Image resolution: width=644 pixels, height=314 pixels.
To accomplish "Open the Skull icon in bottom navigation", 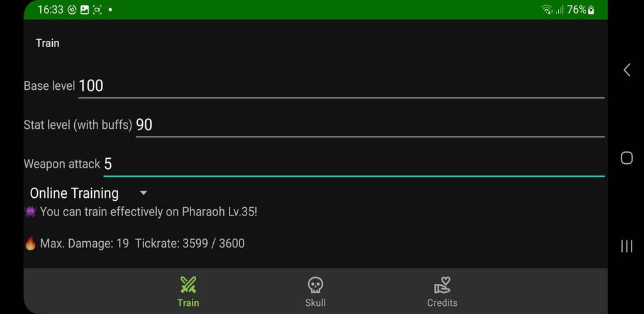I will [x=316, y=285].
